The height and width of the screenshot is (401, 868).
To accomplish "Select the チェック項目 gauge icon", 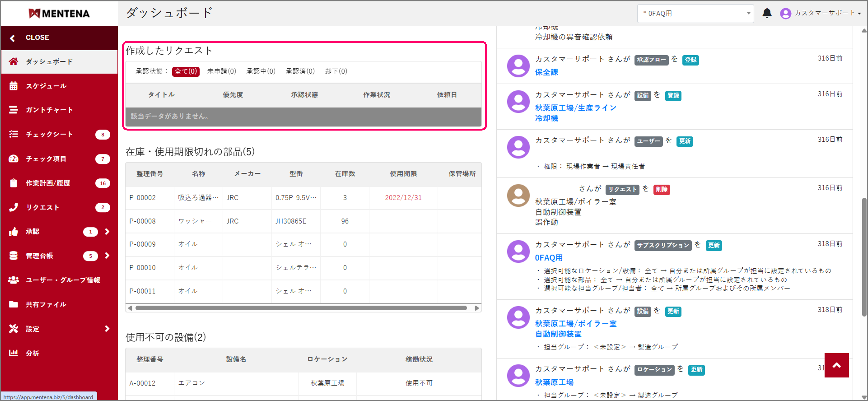I will 46,159.
